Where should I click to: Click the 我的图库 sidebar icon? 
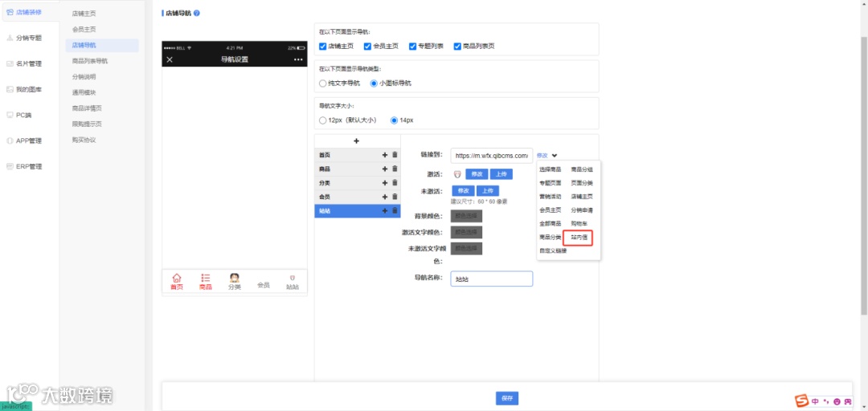(x=10, y=89)
